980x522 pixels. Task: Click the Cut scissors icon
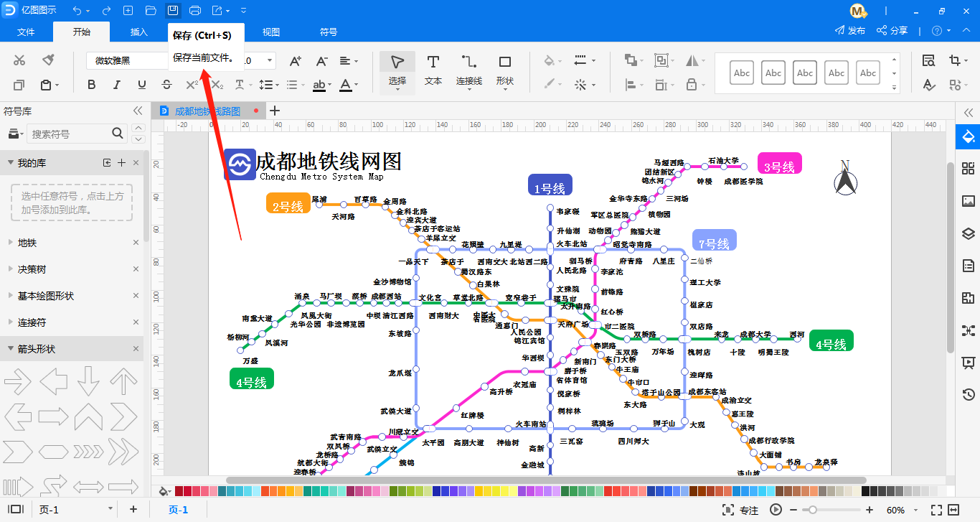(x=19, y=60)
